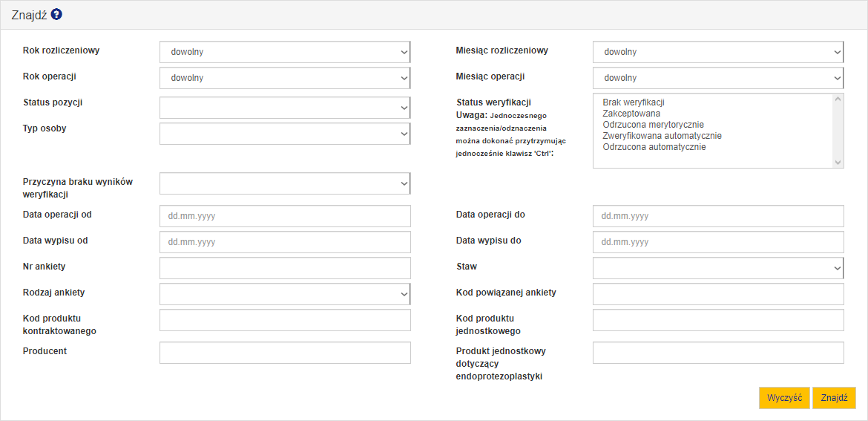Select 'Zakceptowana' verification status option
Screen dimensions: 868x421
[x=631, y=114]
